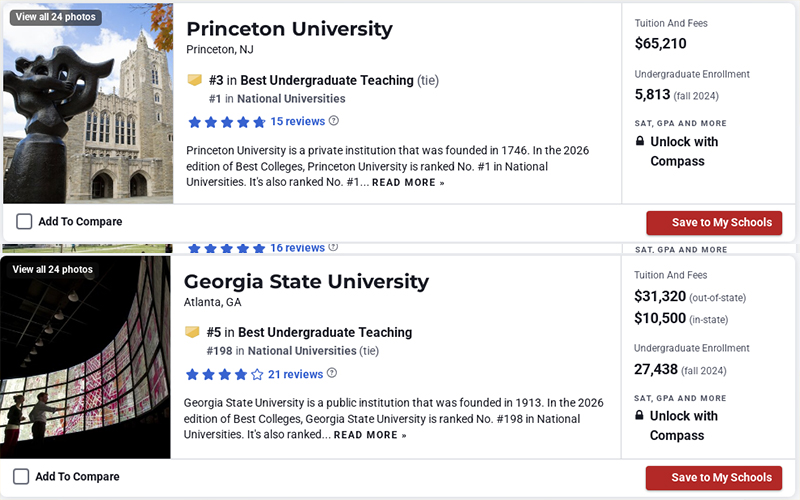Click the lock icon in Princeton's card
Viewport: 800px width, 500px height.
click(x=640, y=142)
